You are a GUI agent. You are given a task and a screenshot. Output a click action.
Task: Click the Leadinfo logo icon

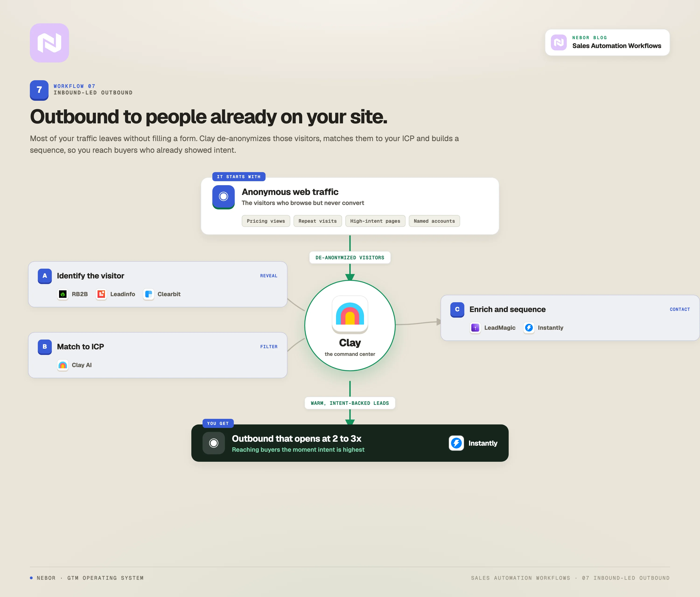(101, 294)
